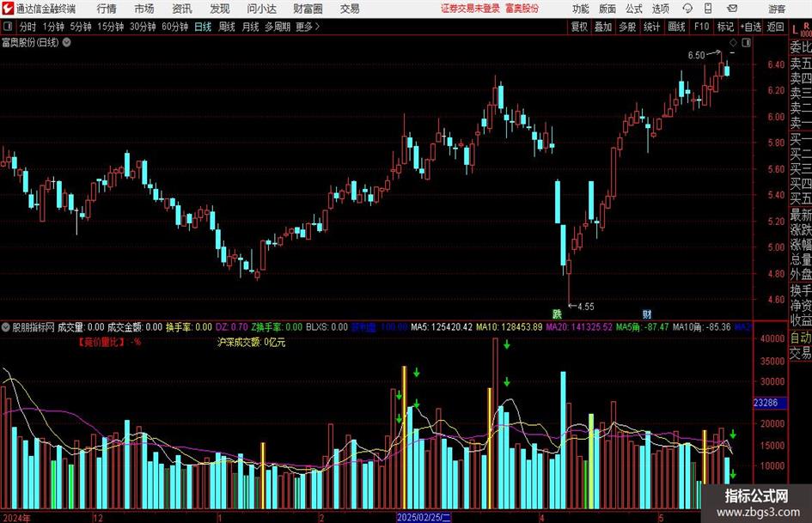Click the blue 财 marker under the chart
Viewport: 812px width, 523px height.
pos(647,313)
